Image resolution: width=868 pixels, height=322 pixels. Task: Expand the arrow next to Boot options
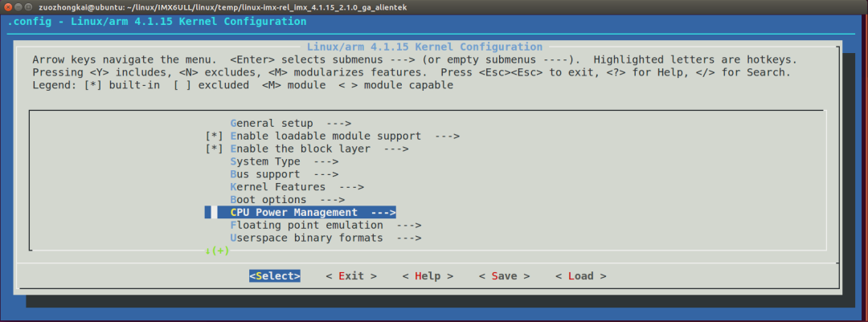point(332,200)
